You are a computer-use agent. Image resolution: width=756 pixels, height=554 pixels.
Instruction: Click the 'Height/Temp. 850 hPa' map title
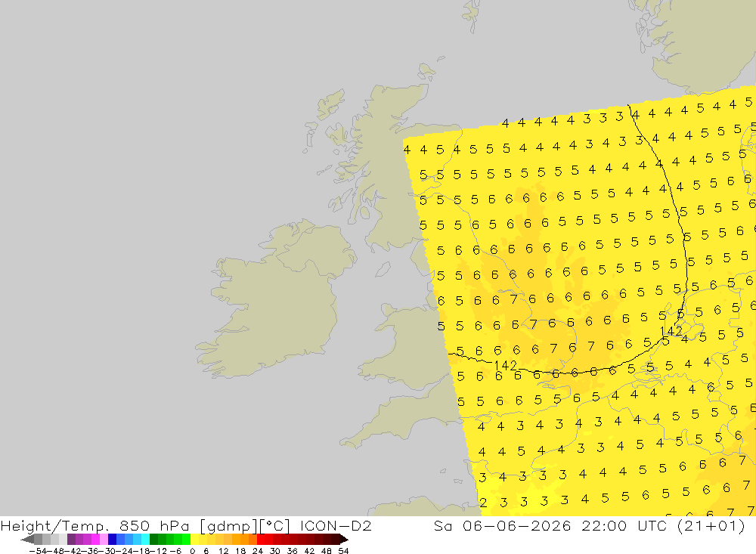click(x=95, y=525)
